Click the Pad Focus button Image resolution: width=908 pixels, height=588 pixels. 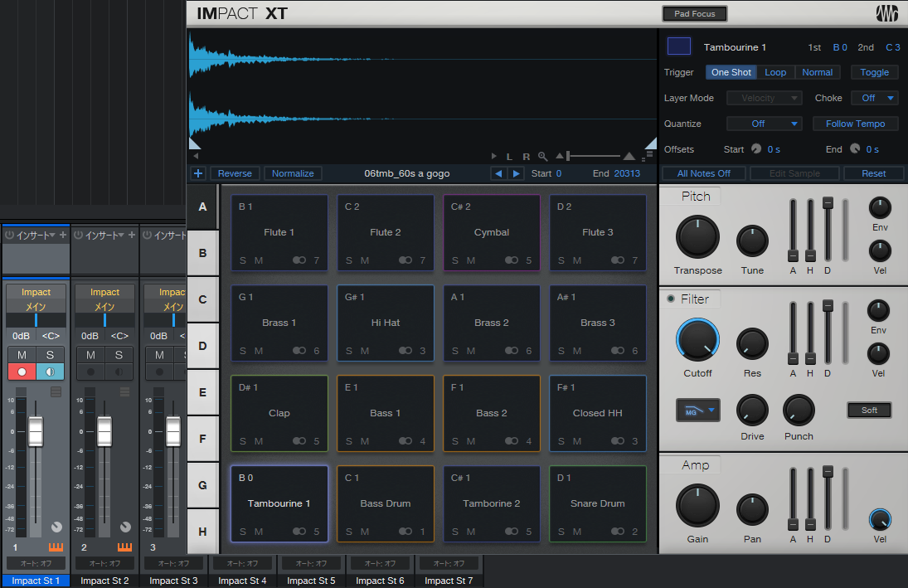[694, 13]
